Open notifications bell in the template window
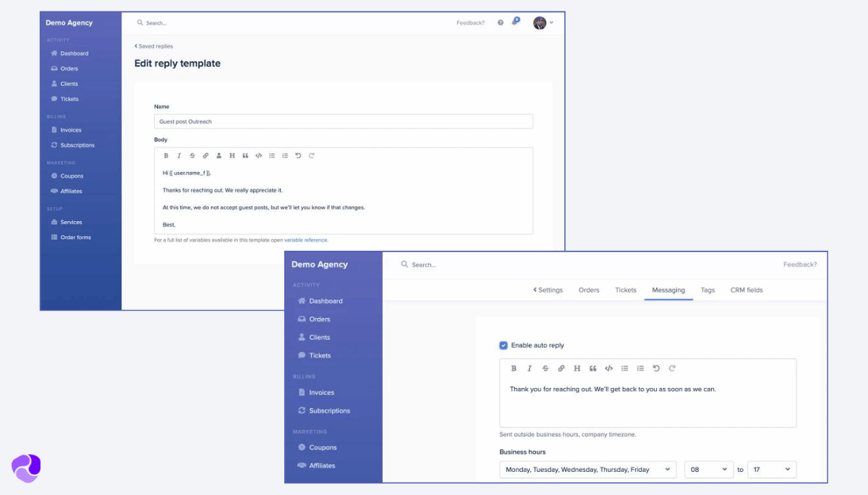868x495 pixels. pyautogui.click(x=515, y=22)
